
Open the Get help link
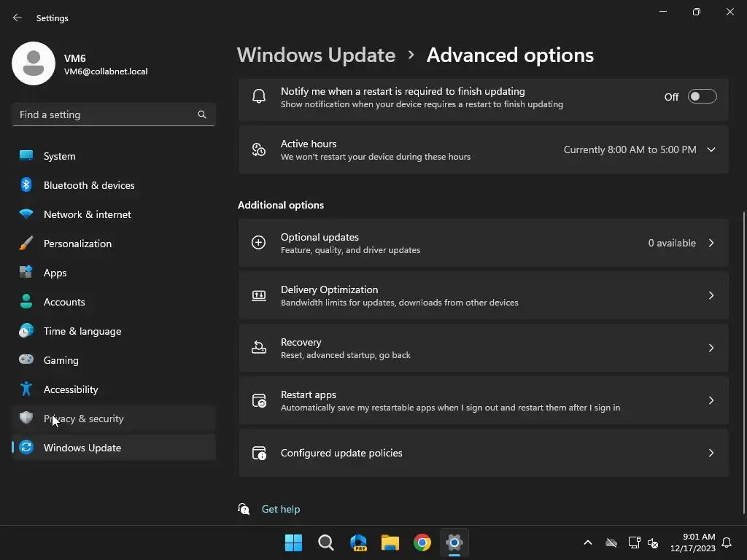coord(281,509)
